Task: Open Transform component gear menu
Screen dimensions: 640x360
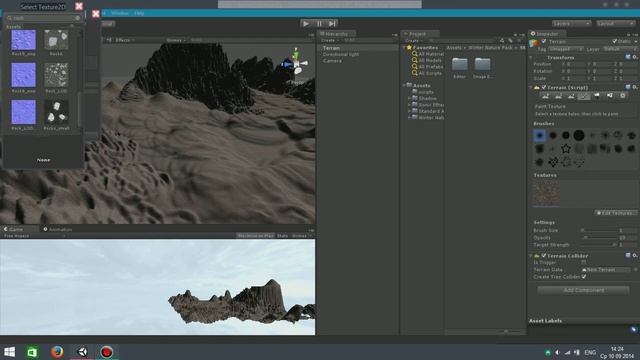Action: 635,58
